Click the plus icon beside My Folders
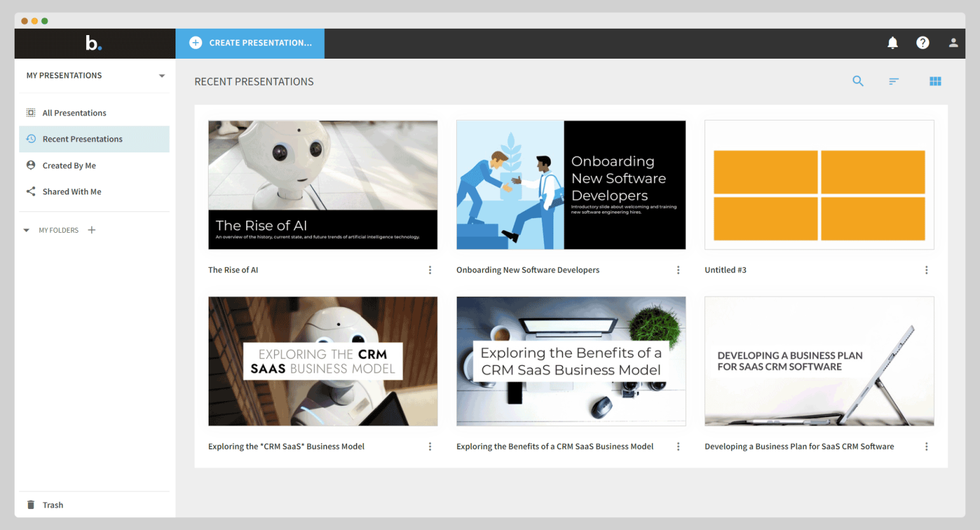Screen dimensions: 980x530 click(x=92, y=230)
